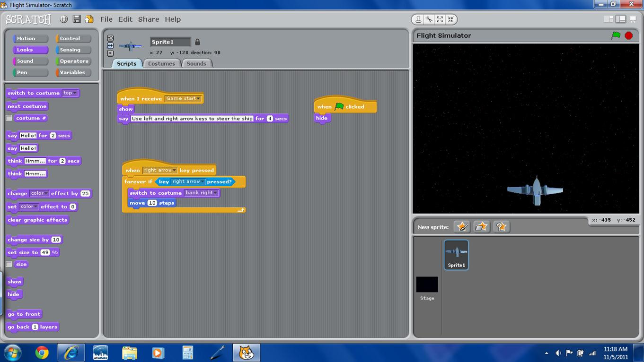Click the hide block under green flag script

(322, 118)
